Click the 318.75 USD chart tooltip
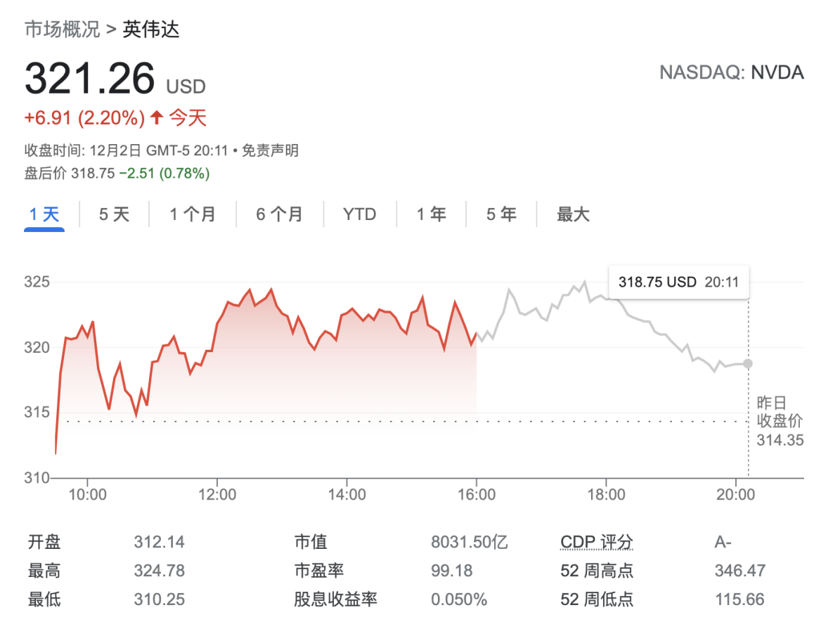This screenshot has width=840, height=629. (678, 283)
